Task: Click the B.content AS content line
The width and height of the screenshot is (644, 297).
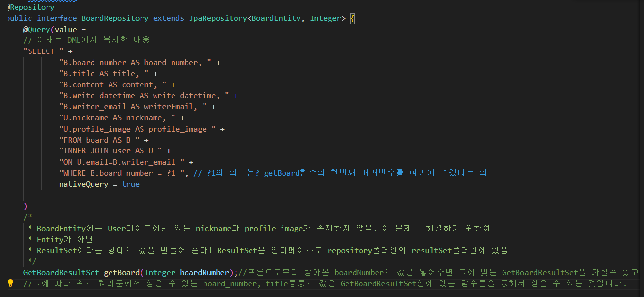Action: (117, 85)
